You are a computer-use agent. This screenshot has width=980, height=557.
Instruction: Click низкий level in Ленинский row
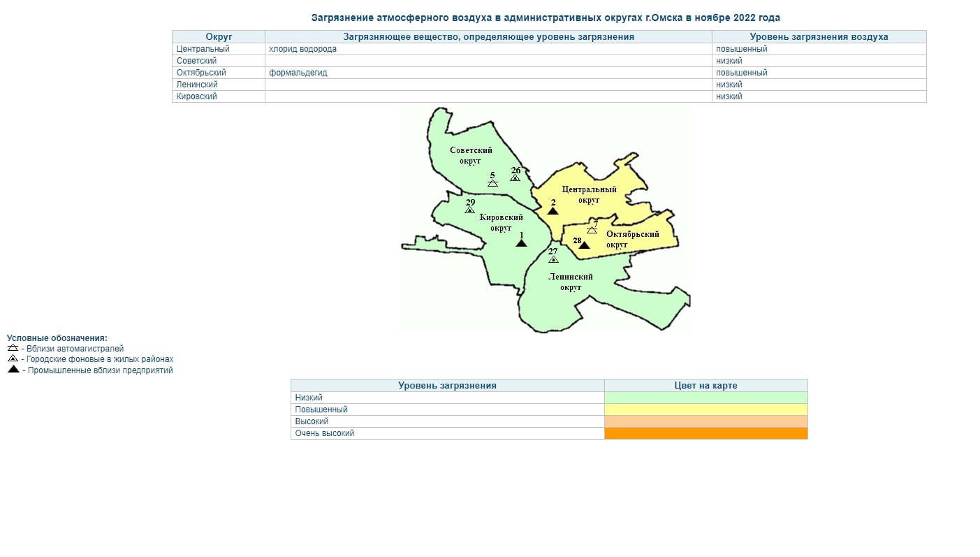point(819,85)
